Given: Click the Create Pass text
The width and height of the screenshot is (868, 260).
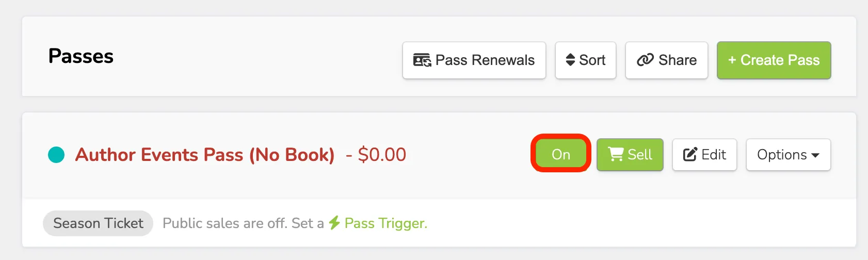Looking at the screenshot, I should [780, 60].
